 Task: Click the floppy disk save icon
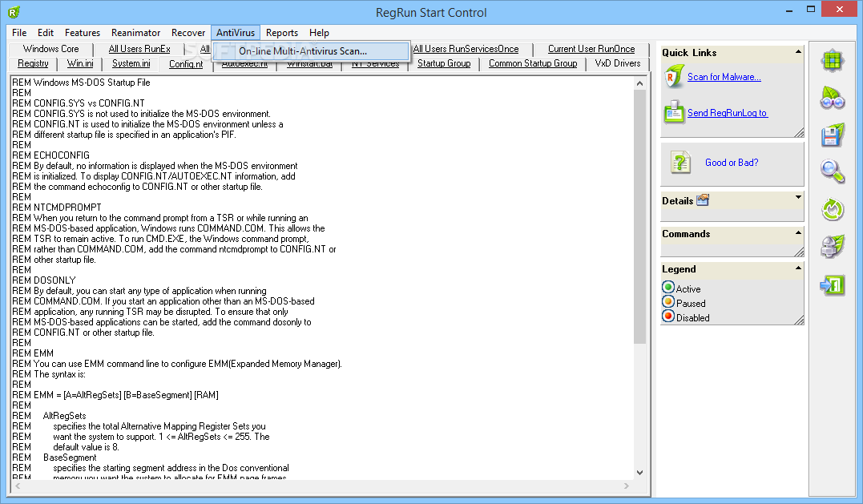click(x=833, y=135)
